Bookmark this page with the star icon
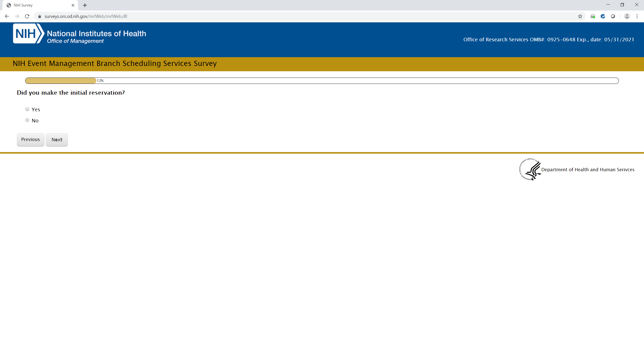644x350 pixels. click(x=580, y=16)
